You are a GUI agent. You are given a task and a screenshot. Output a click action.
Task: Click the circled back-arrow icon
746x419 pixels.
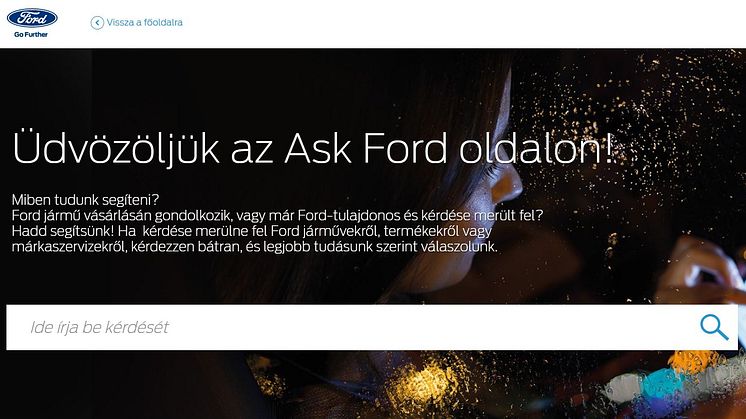point(97,22)
